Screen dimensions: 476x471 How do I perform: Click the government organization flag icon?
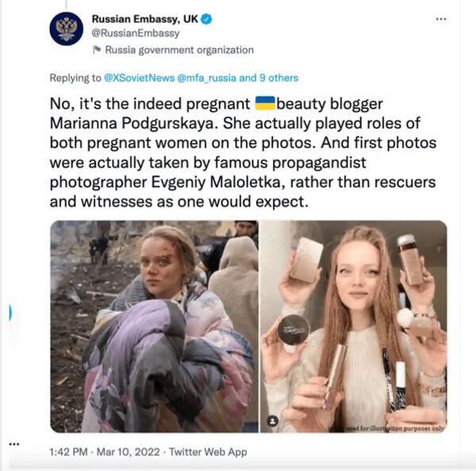(97, 49)
